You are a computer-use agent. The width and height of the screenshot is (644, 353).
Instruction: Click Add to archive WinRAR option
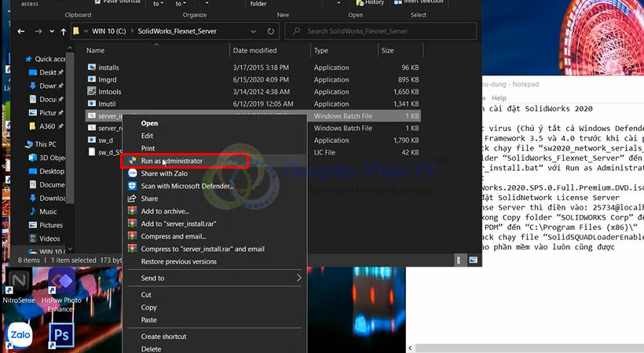pyautogui.click(x=164, y=211)
